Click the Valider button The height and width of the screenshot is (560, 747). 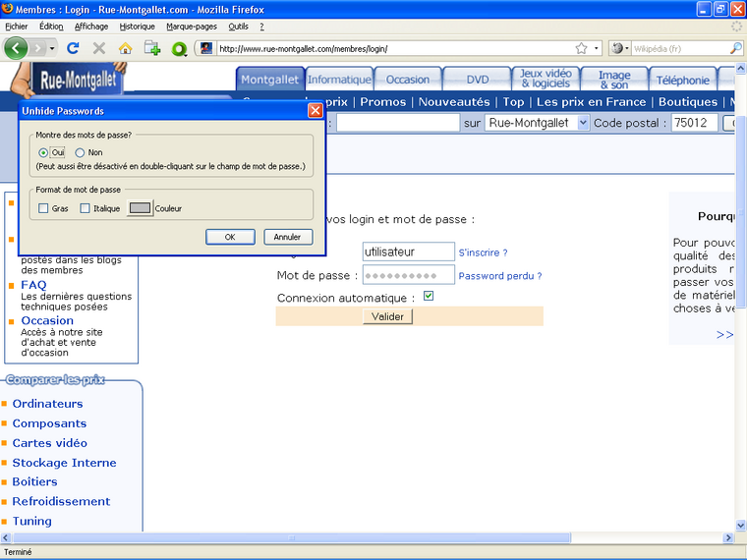click(x=387, y=316)
